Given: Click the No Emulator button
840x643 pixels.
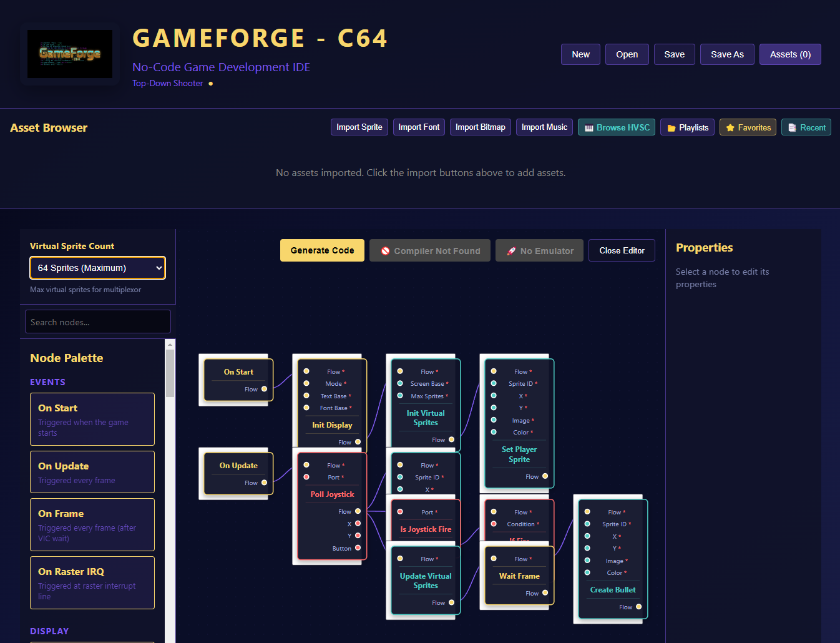Looking at the screenshot, I should 540,250.
